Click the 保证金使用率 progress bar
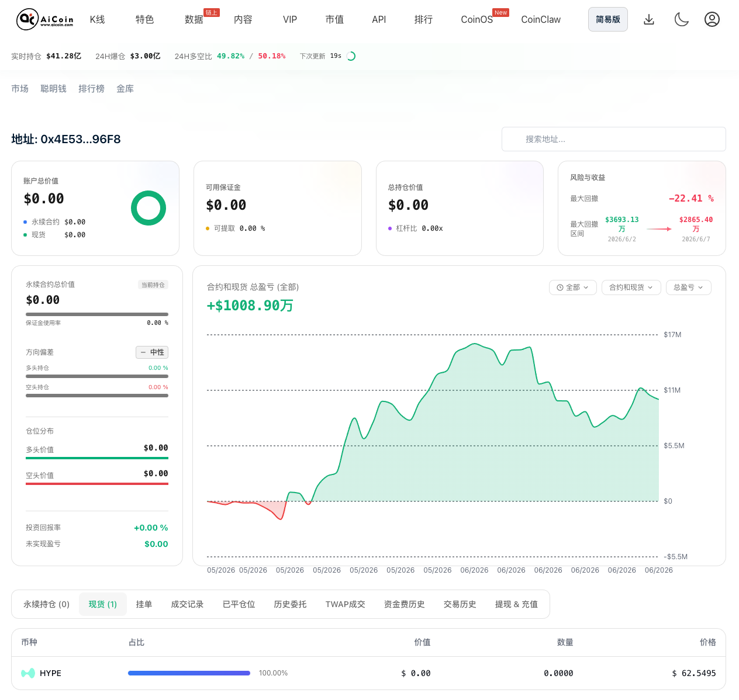739x700 pixels. (x=97, y=314)
